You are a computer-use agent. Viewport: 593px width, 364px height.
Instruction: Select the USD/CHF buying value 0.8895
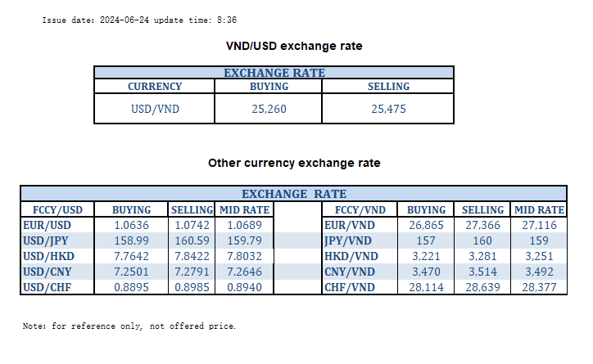131,288
